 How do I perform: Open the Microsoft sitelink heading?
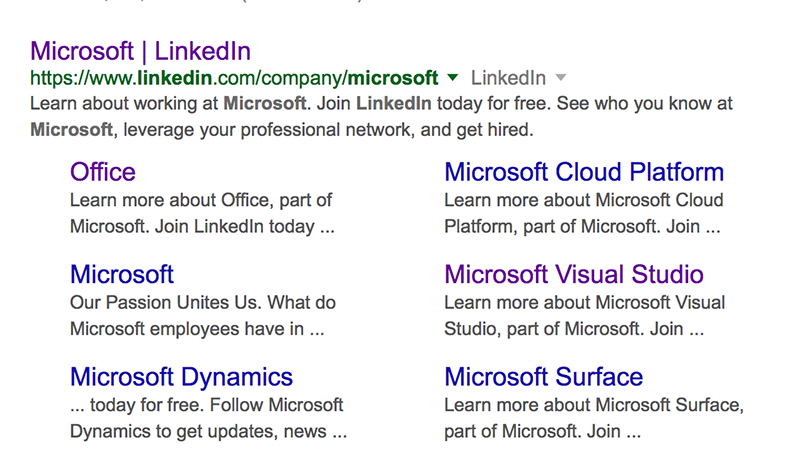(x=122, y=275)
